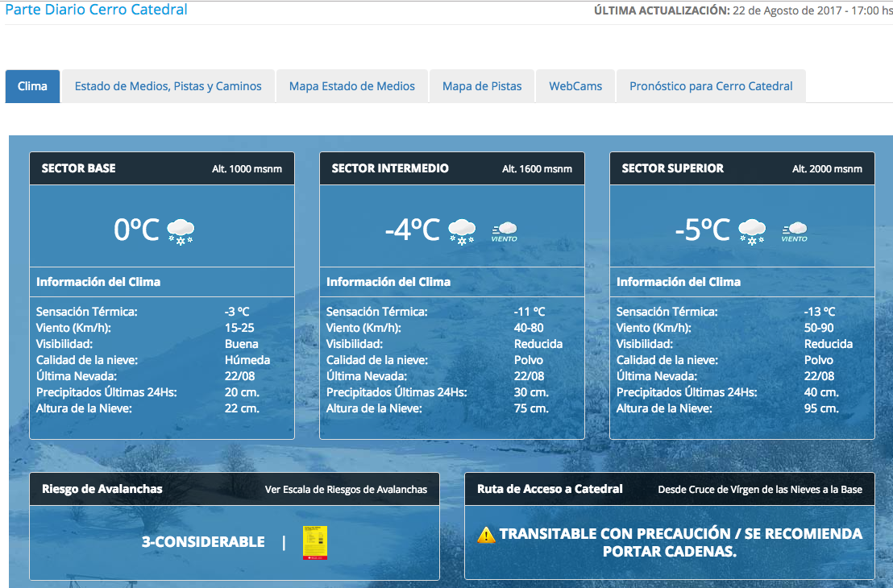Open the Mapa de Pistas tab
This screenshot has height=588, width=893.
[482, 86]
